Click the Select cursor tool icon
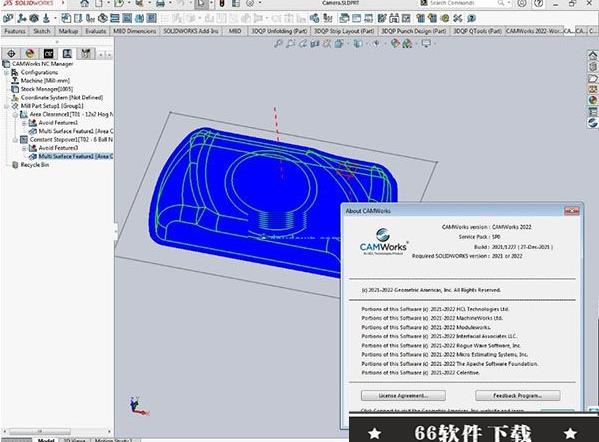The width and height of the screenshot is (599, 442). coord(201,3)
